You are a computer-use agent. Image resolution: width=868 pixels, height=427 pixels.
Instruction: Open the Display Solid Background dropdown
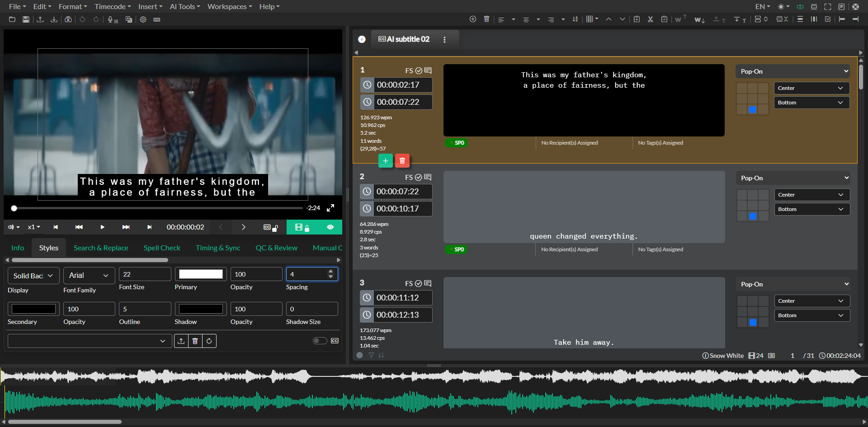(x=33, y=276)
